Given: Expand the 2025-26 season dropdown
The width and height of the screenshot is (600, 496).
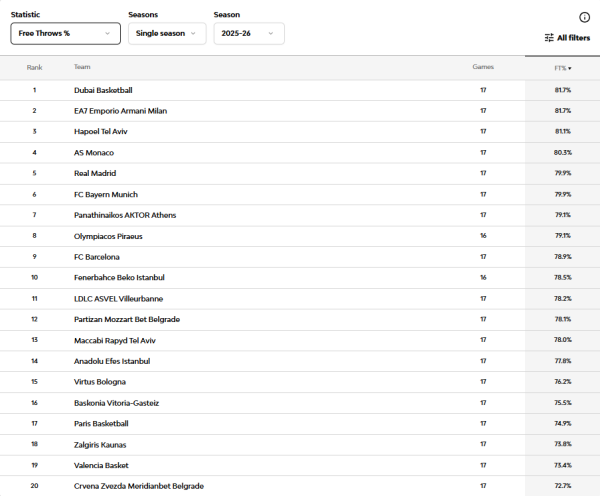Looking at the screenshot, I should [x=248, y=33].
